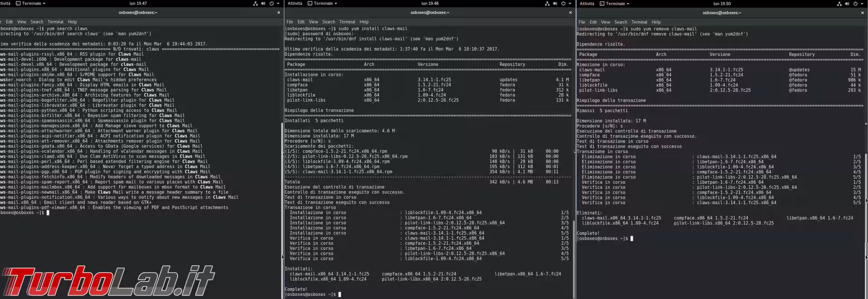Open the clock showing lun 19.50
868x299 pixels.
click(722, 4)
